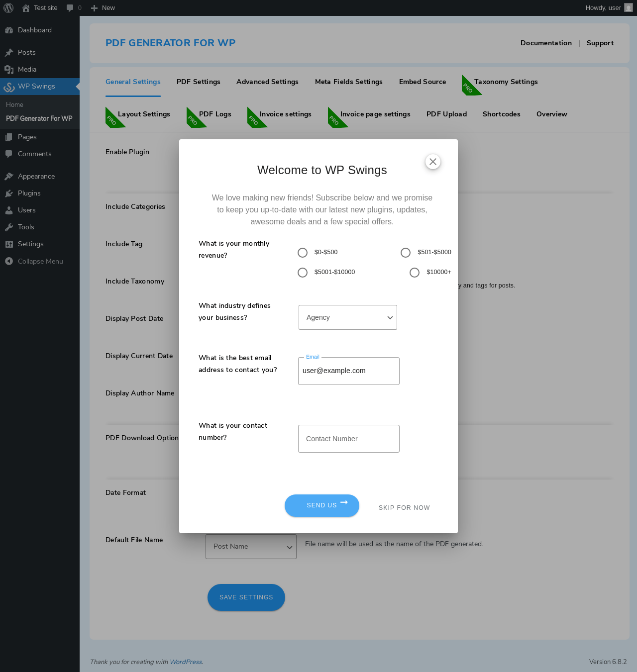Click the Email input field
The height and width of the screenshot is (672, 637).
349,371
